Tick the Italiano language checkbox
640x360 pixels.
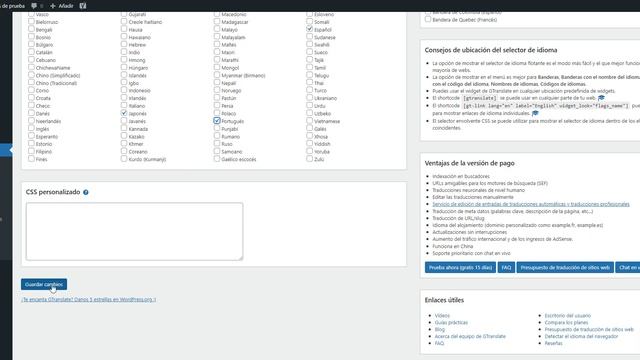tap(124, 105)
